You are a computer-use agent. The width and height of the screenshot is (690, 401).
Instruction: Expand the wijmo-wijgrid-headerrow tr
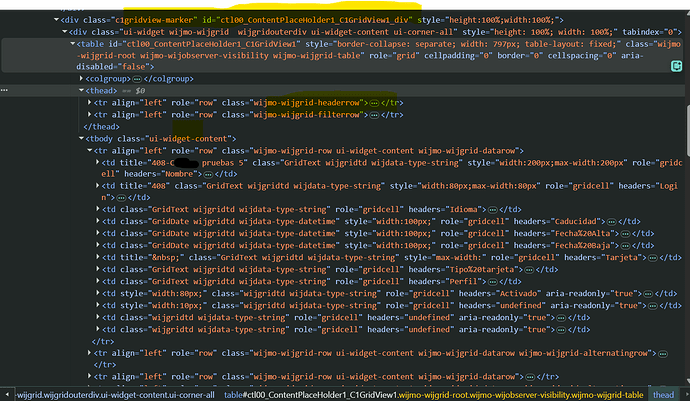coord(90,102)
